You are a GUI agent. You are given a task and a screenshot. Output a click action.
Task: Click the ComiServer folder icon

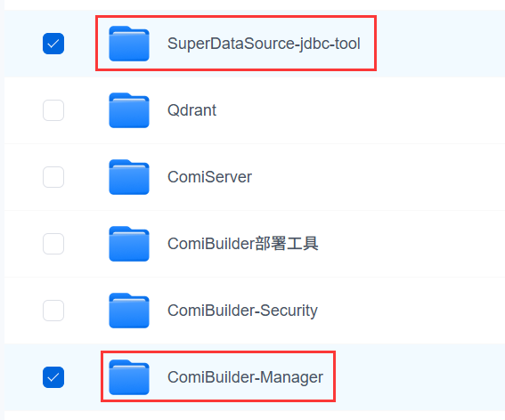129,177
